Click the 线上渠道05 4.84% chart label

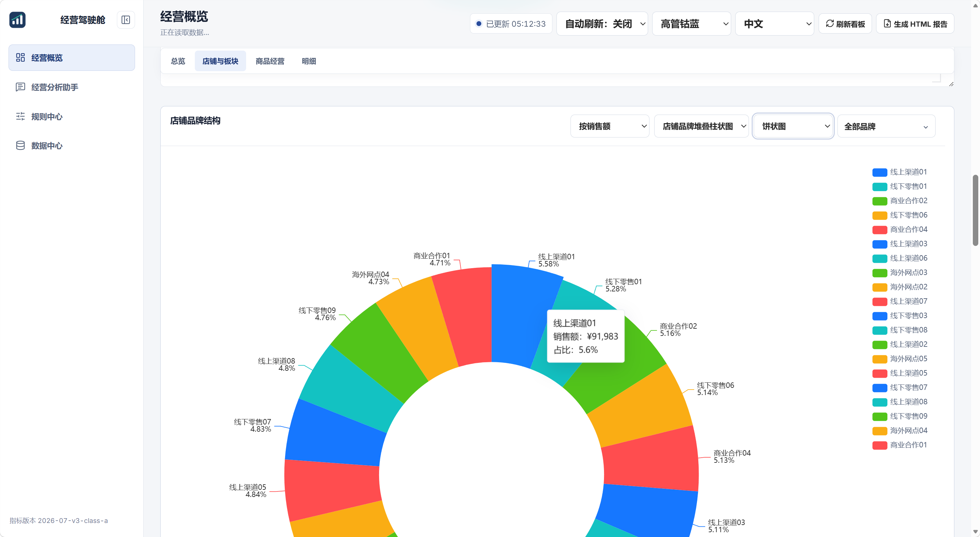248,490
